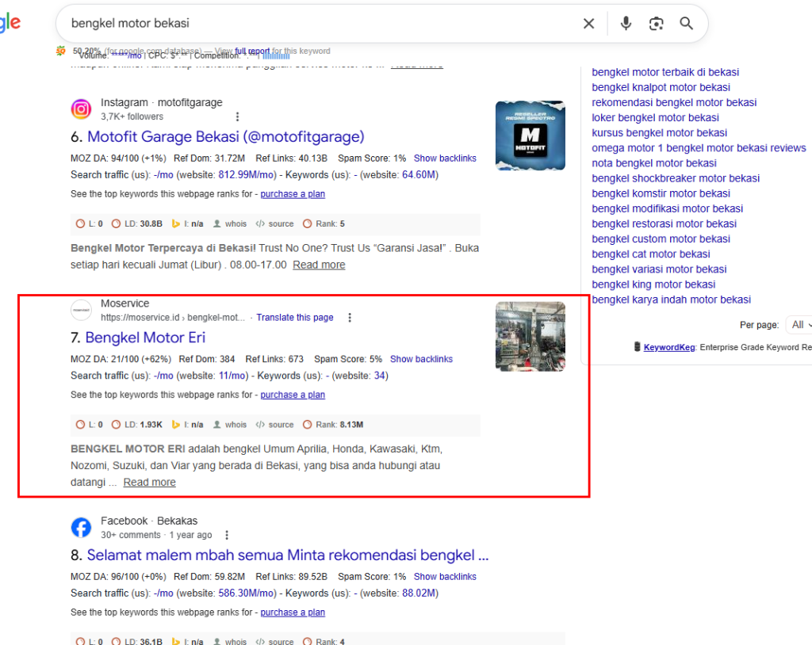Image resolution: width=812 pixels, height=645 pixels.
Task: Open Motofit Garage Bekasi result title
Action: (x=225, y=136)
